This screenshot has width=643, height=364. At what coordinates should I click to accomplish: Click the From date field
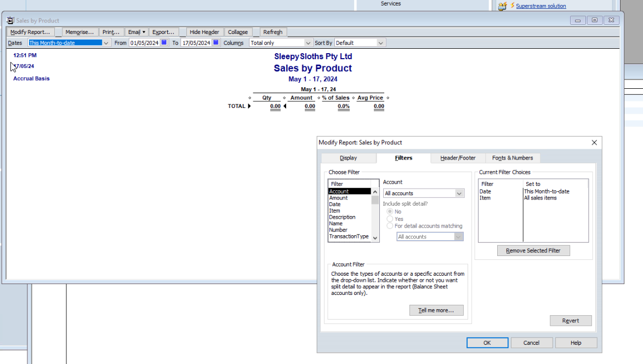145,43
